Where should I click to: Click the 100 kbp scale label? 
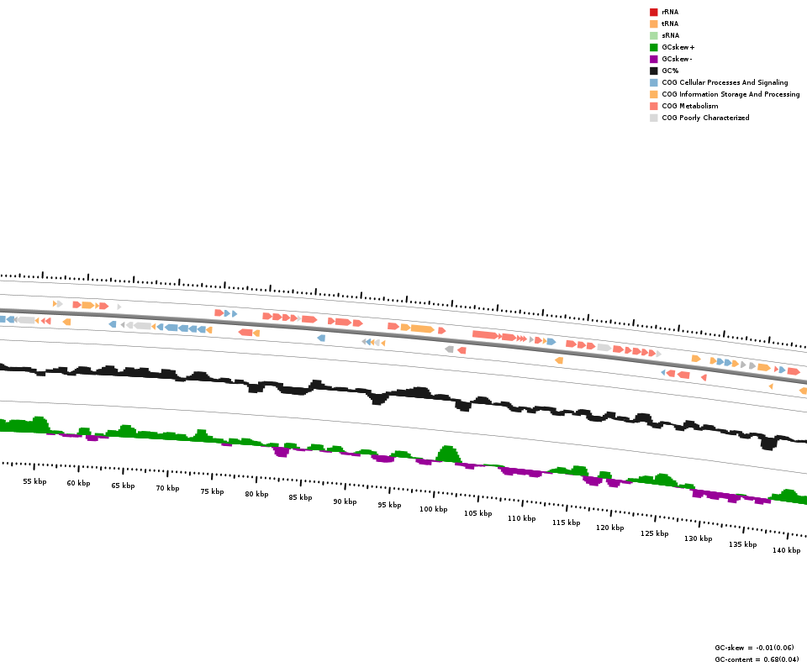(x=433, y=509)
